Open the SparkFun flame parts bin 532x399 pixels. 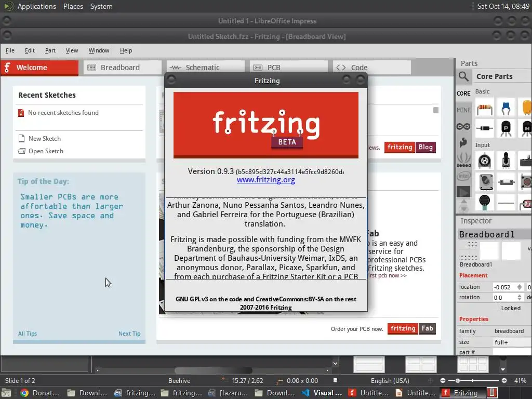[x=463, y=142]
